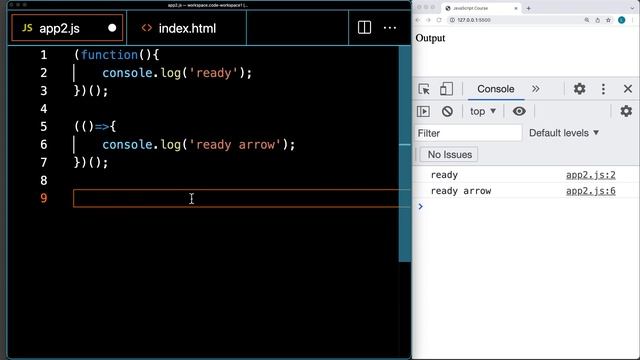Screen dimensions: 640x360
Task: Share the page from the address bar
Action: click(598, 20)
